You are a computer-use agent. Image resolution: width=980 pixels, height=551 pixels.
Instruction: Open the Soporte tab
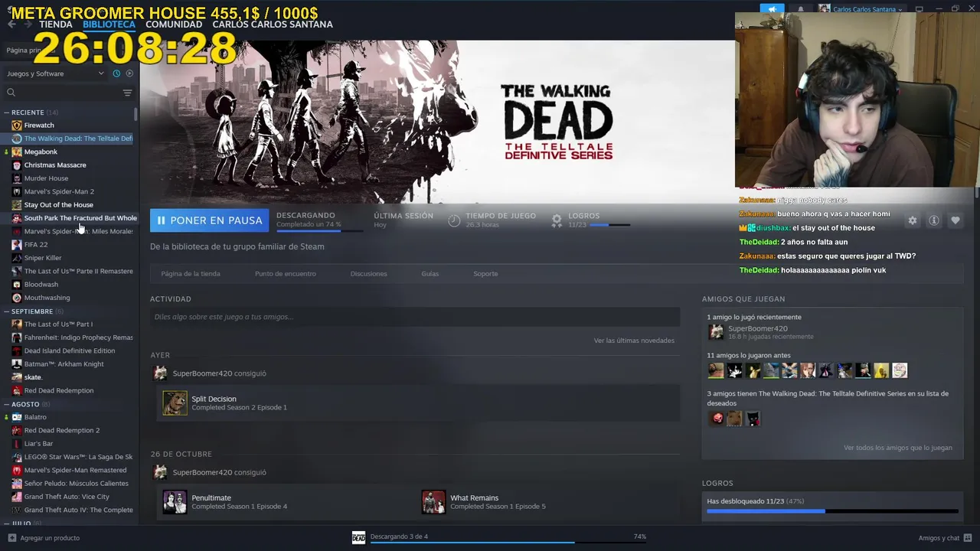[x=485, y=274]
